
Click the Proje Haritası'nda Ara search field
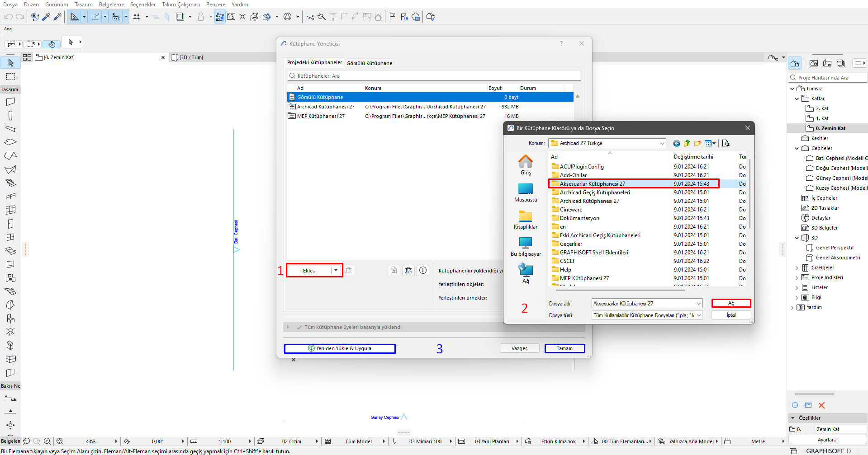(828, 78)
